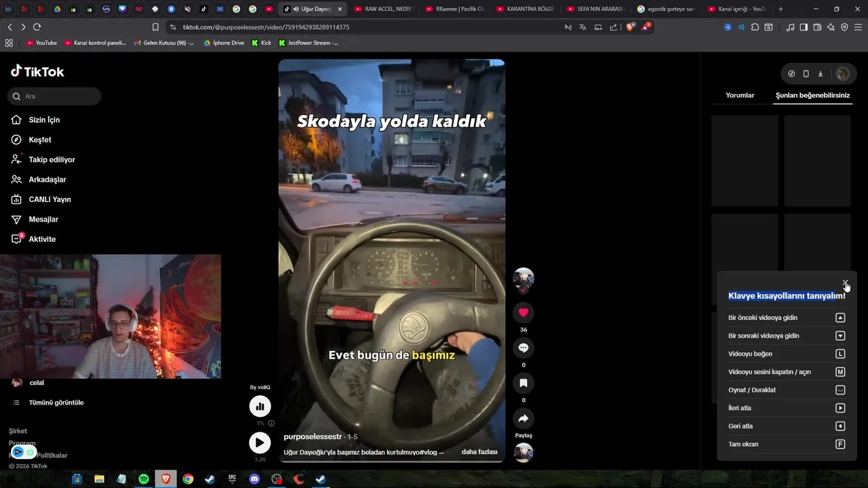This screenshot has width=868, height=488.
Task: Click the phone app icon at top right
Action: tap(806, 74)
